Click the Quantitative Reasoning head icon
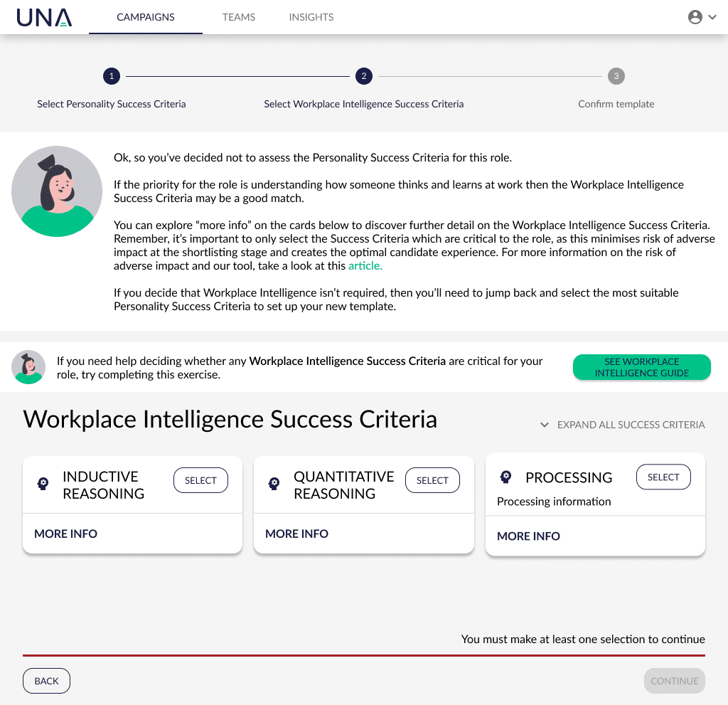728x705 pixels. 274,484
